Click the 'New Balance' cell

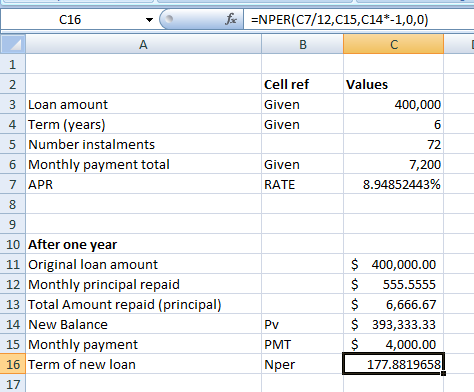point(143,324)
